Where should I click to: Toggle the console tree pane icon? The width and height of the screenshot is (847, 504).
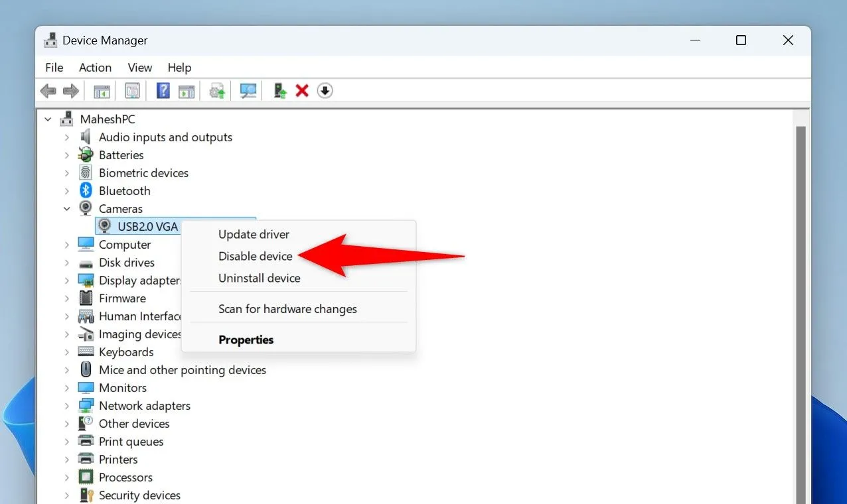coord(101,90)
